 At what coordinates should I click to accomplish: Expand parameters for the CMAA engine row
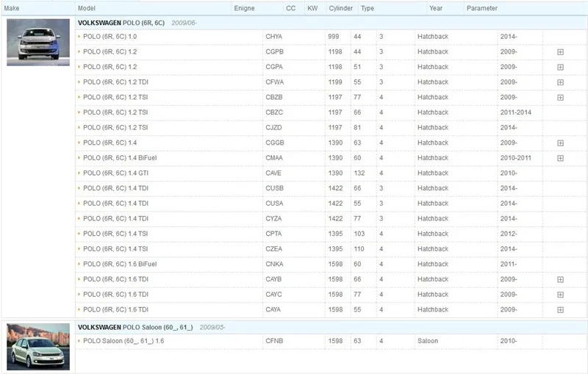(560, 158)
